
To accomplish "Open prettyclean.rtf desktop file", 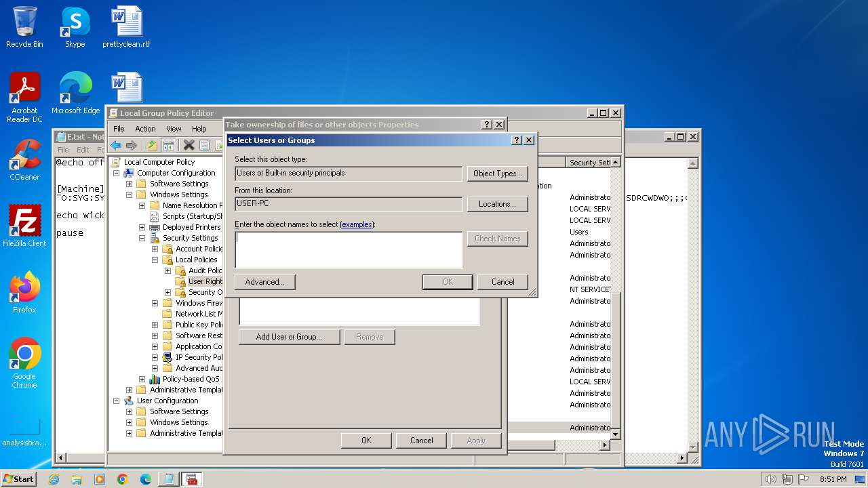I will point(127,27).
